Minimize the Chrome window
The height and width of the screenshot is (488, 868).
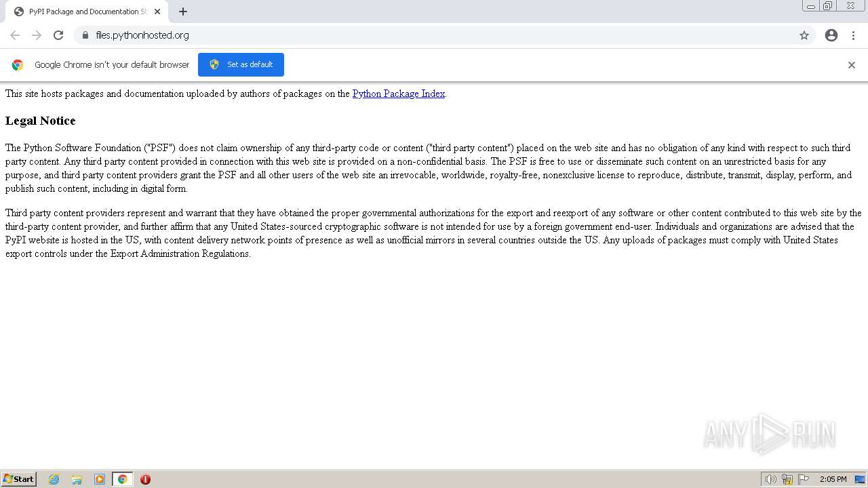point(810,6)
